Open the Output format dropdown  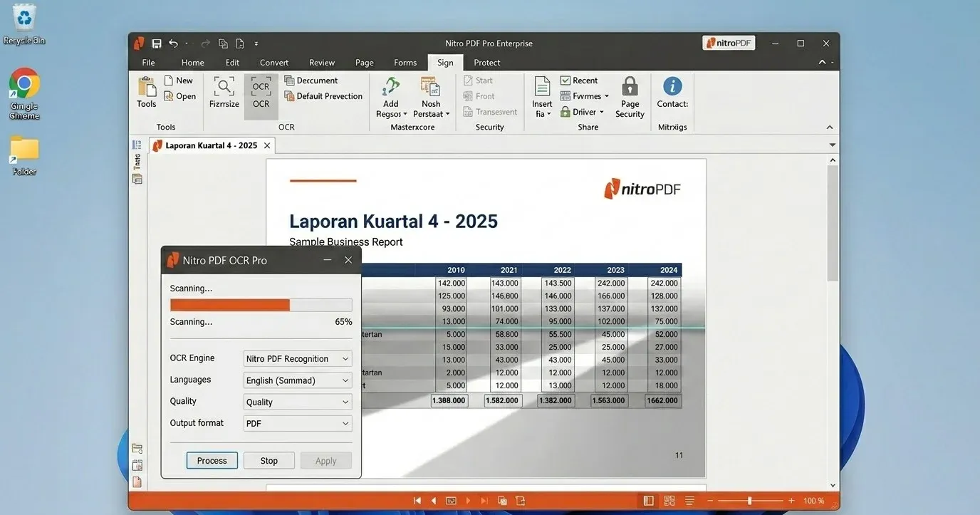click(x=298, y=423)
